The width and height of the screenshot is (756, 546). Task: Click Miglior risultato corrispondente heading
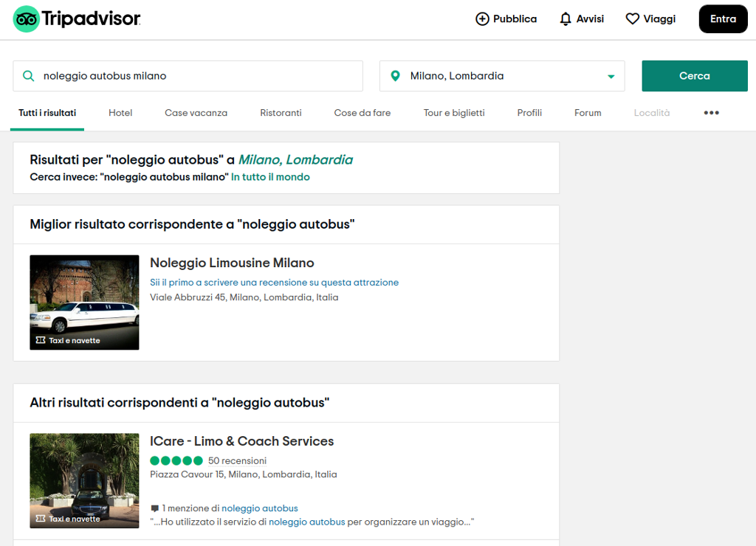point(192,224)
